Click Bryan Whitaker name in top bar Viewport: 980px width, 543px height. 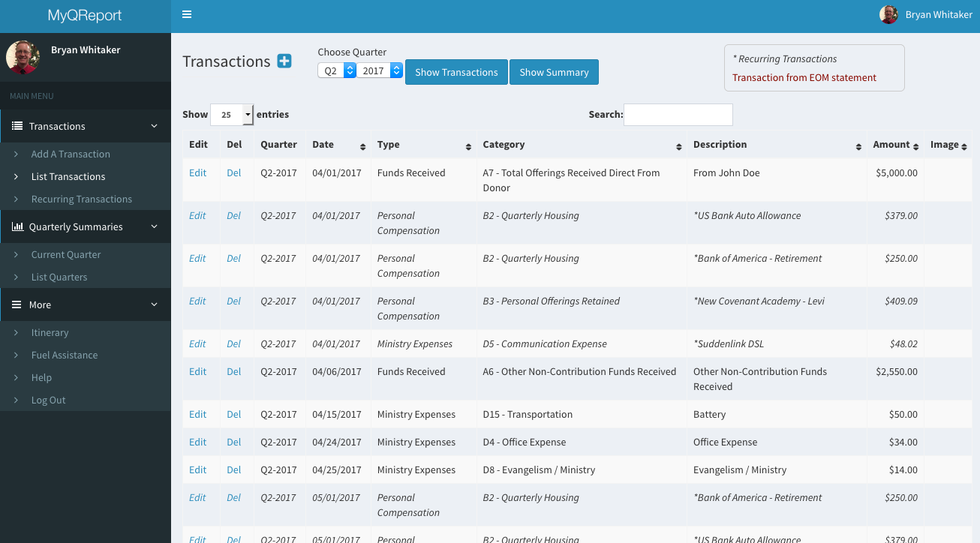pos(939,14)
